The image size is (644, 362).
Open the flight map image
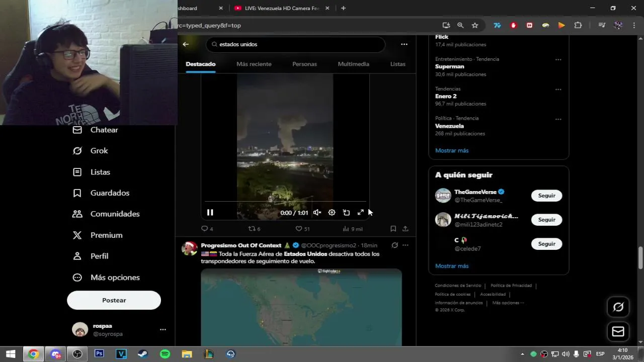pyautogui.click(x=301, y=307)
